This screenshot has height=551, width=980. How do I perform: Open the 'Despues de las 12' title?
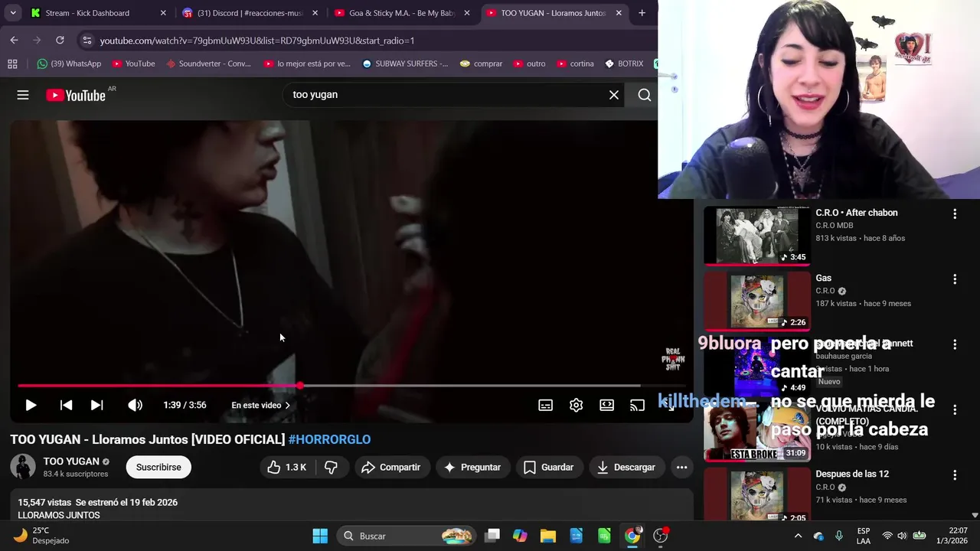852,474
